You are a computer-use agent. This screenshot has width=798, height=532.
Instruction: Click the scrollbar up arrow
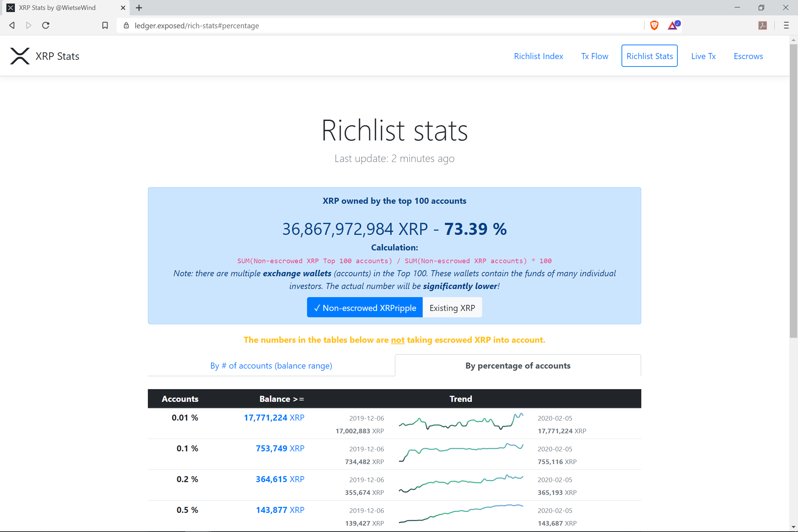point(793,40)
